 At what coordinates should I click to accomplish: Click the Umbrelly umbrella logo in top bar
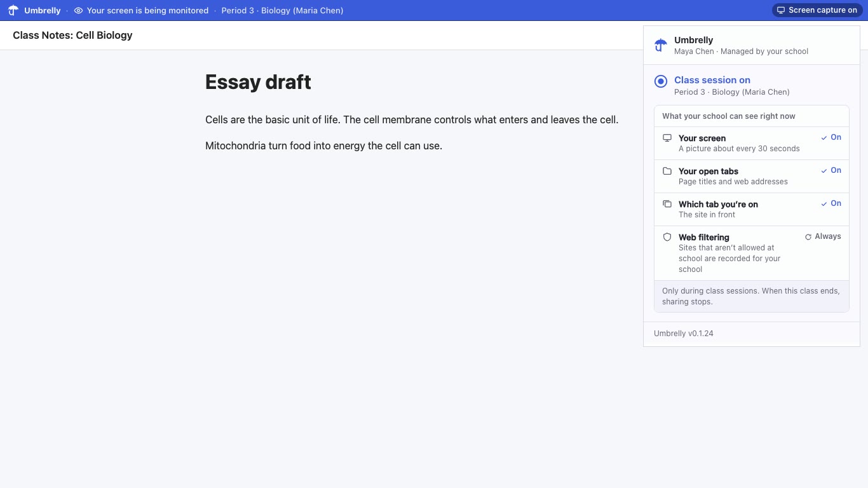pyautogui.click(x=13, y=10)
